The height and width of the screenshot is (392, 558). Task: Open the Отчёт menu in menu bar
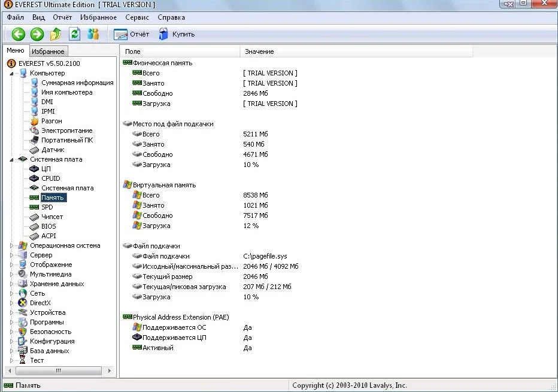coord(62,17)
